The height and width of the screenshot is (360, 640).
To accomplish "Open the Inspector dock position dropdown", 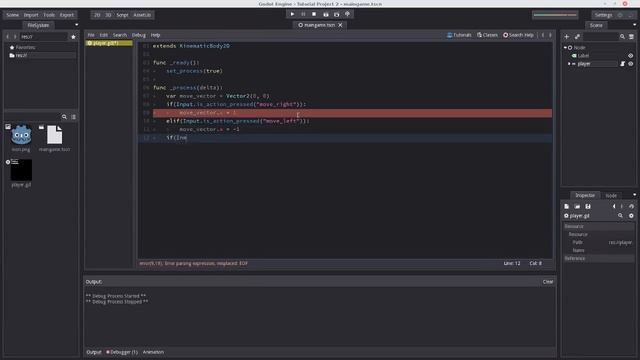I will tap(634, 195).
